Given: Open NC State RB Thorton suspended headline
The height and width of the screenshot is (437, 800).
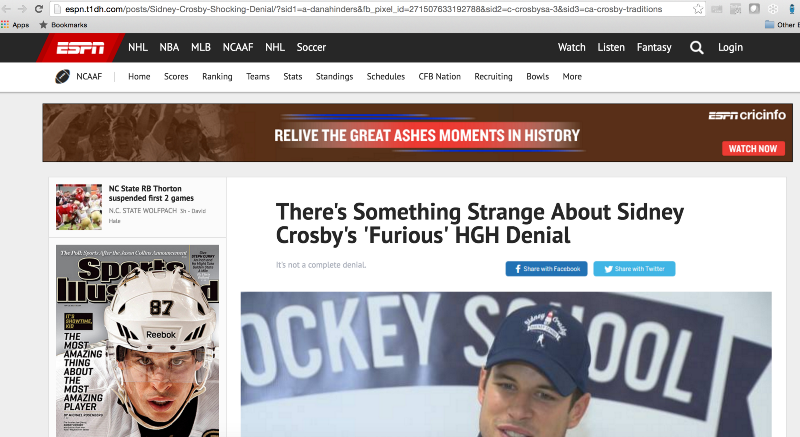Looking at the screenshot, I should click(x=151, y=193).
